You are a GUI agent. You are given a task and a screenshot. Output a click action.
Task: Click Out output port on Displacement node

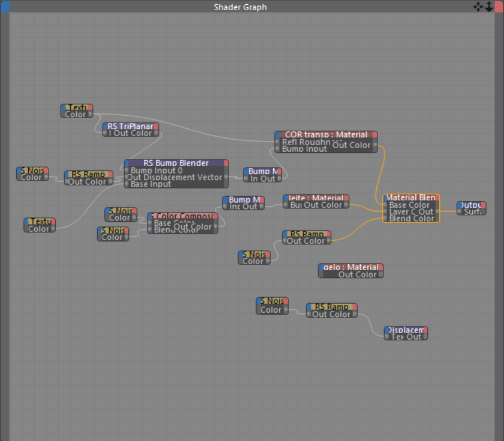pos(425,337)
